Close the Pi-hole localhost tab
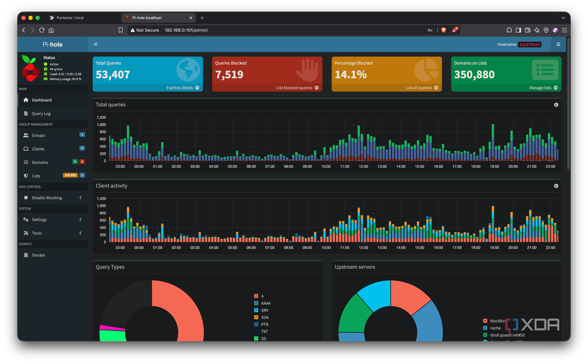This screenshot has width=588, height=364. point(191,18)
